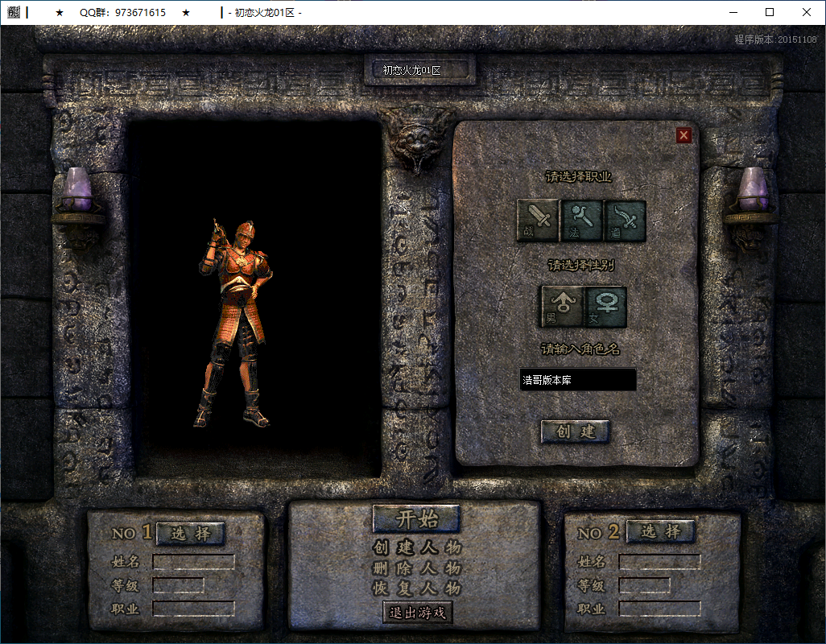Select the warrior class sword icon
This screenshot has width=826, height=644.
coord(538,220)
